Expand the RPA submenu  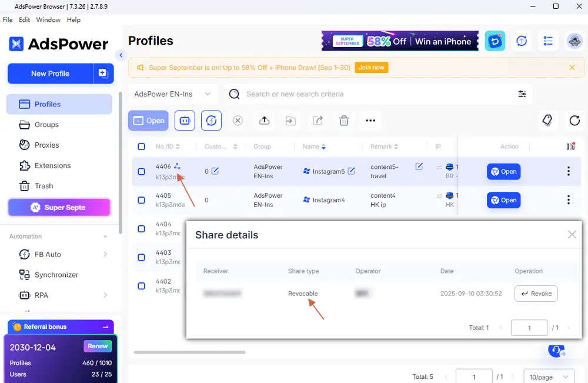tap(105, 295)
